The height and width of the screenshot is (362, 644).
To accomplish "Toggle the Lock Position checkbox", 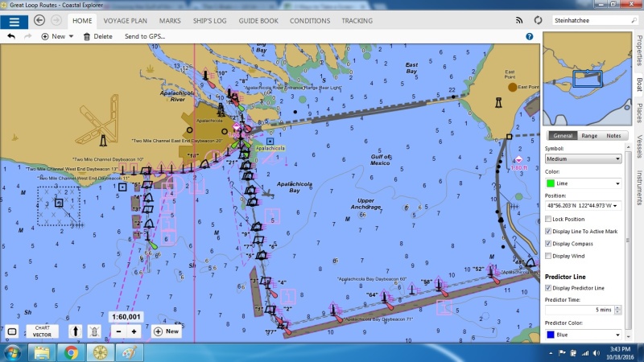I will point(548,219).
